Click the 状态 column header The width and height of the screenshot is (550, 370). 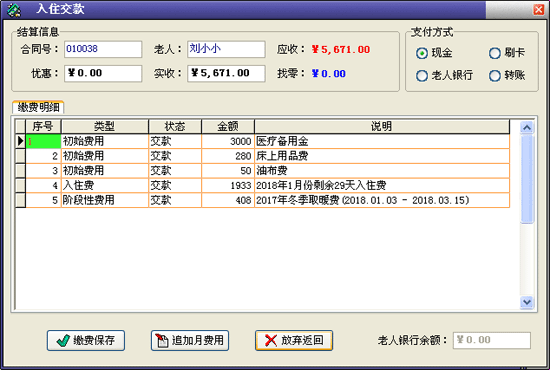[x=175, y=126]
